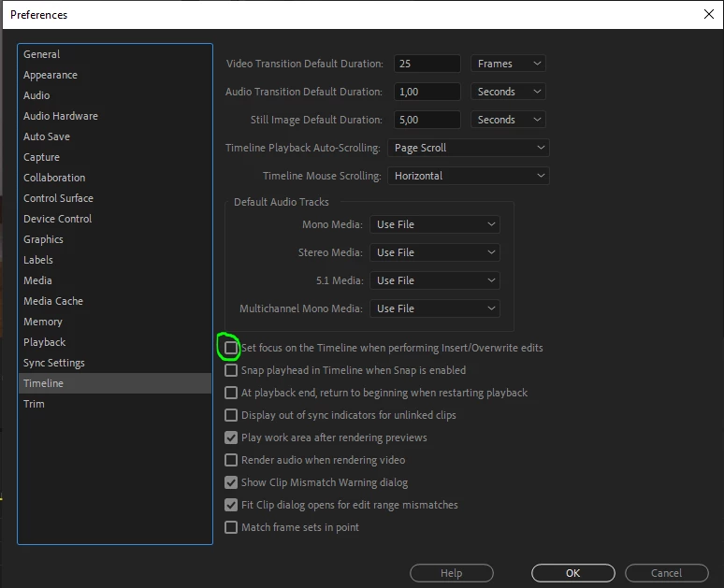Go to Media Cache preferences category
Image resolution: width=724 pixels, height=588 pixels.
coord(115,301)
